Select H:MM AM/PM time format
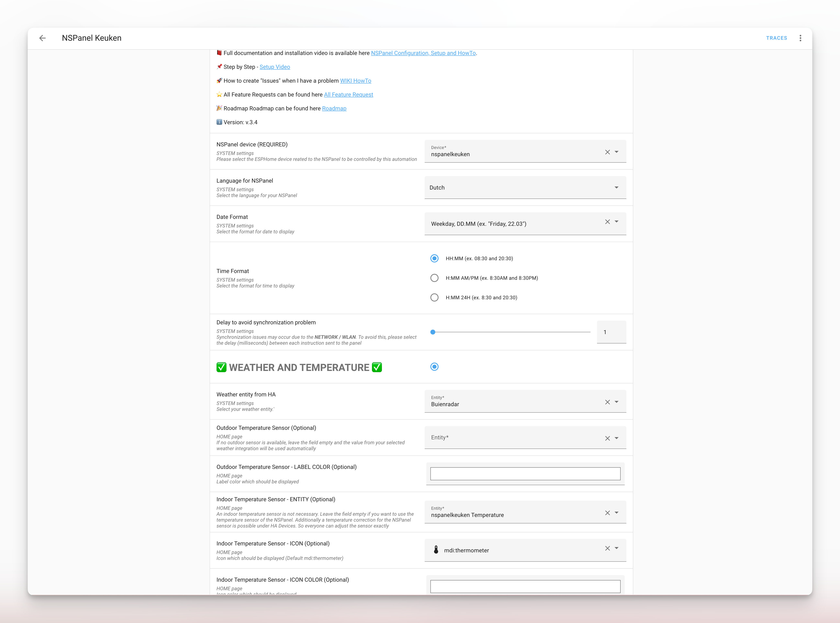The image size is (840, 623). point(434,278)
